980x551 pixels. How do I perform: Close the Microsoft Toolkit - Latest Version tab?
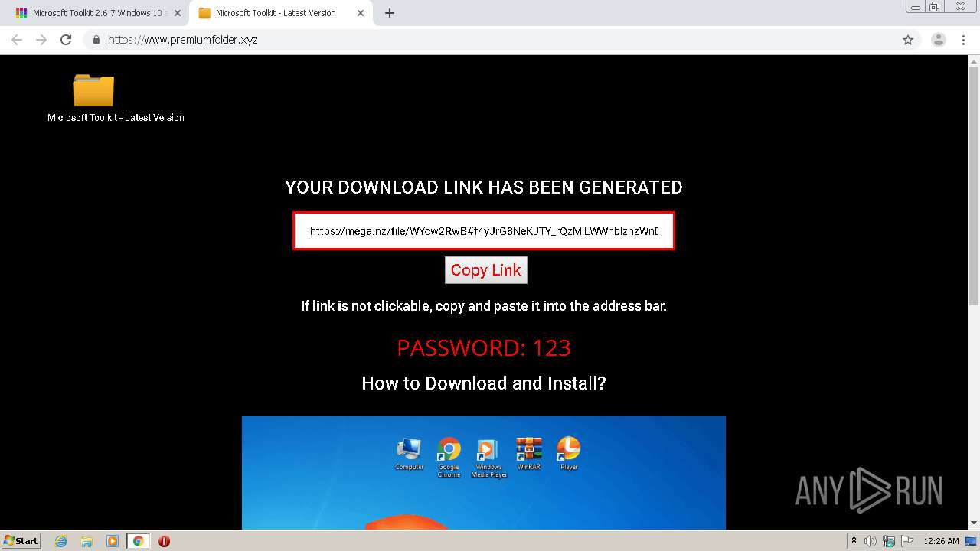point(361,13)
